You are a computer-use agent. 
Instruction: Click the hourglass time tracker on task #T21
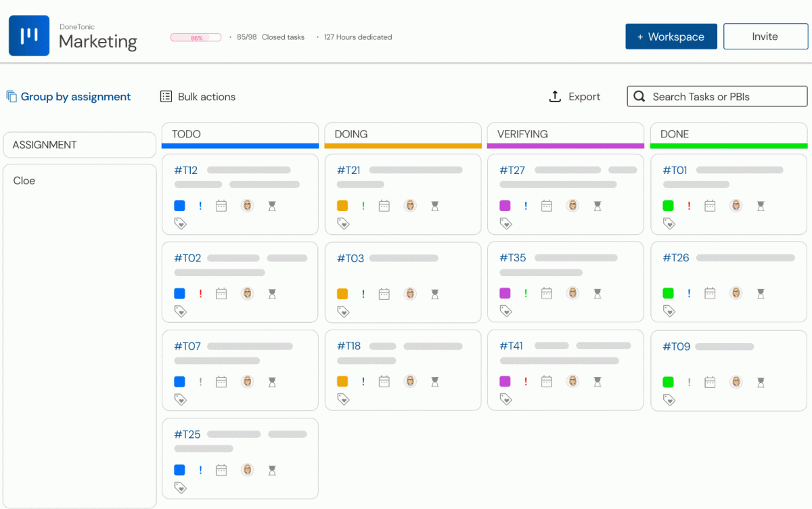(x=434, y=205)
